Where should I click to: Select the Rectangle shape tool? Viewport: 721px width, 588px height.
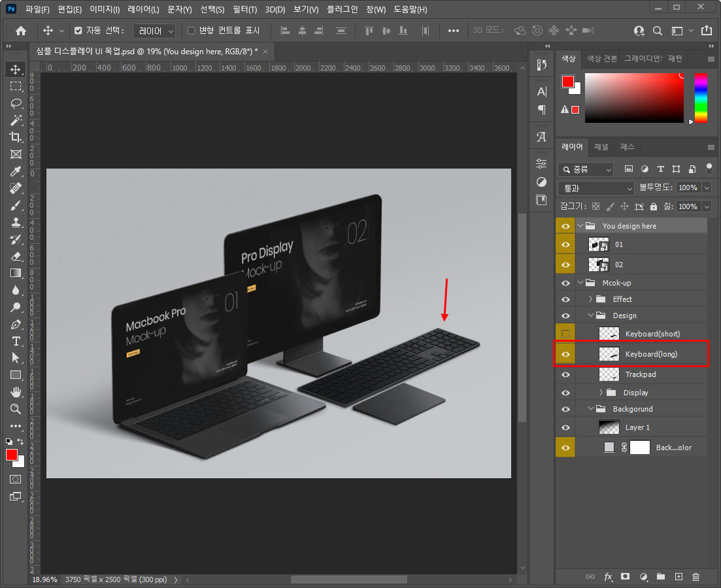pos(16,375)
